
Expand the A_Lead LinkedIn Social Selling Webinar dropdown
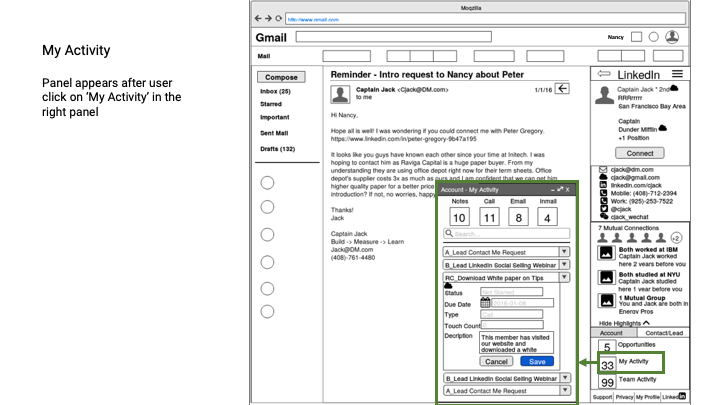pyautogui.click(x=564, y=266)
